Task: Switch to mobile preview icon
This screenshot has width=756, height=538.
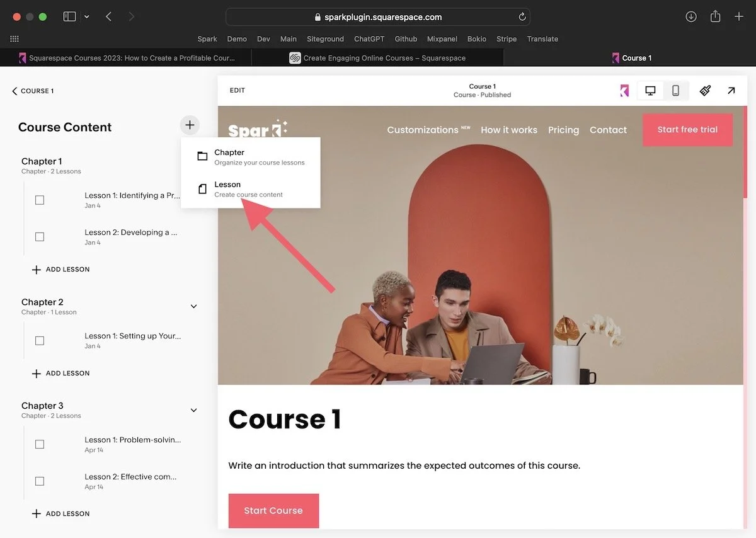Action: [675, 90]
